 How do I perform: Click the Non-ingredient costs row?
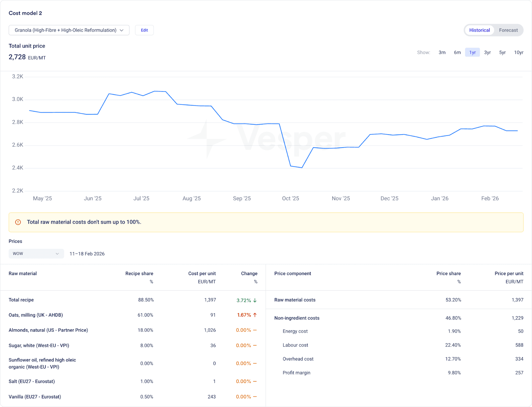pyautogui.click(x=297, y=318)
